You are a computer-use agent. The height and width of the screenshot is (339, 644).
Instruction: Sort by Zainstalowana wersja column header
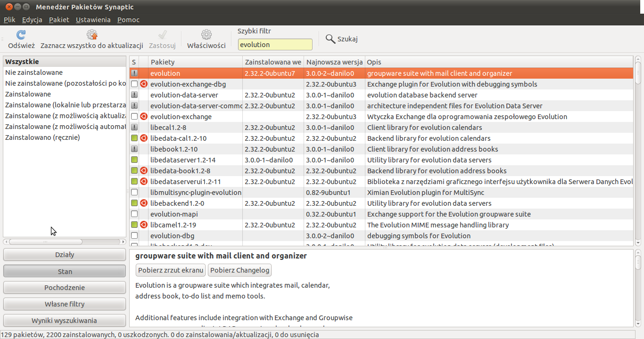(273, 62)
